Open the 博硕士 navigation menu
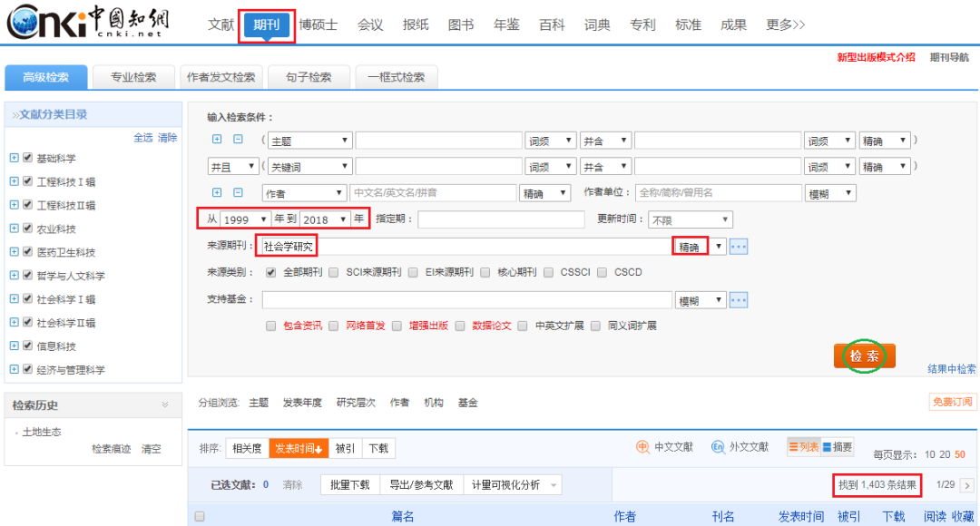Screen dimensions: 980x526 (x=317, y=24)
